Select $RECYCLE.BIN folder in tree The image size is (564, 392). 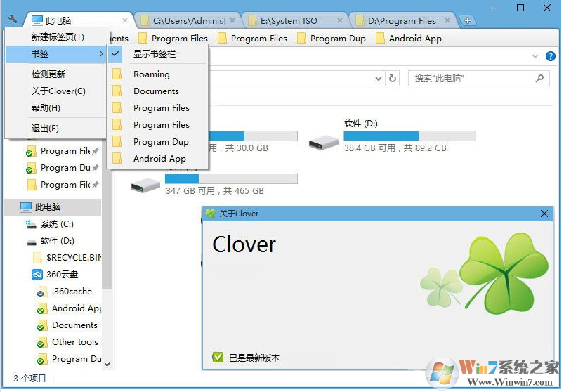coord(67,258)
